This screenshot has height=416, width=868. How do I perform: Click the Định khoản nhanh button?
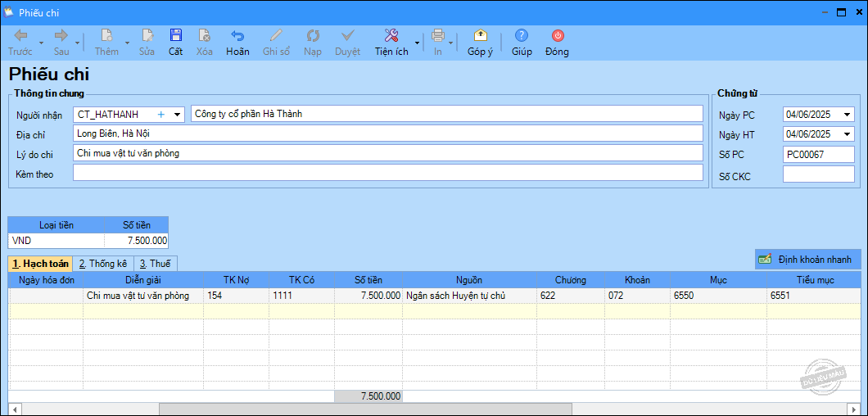pos(807,260)
